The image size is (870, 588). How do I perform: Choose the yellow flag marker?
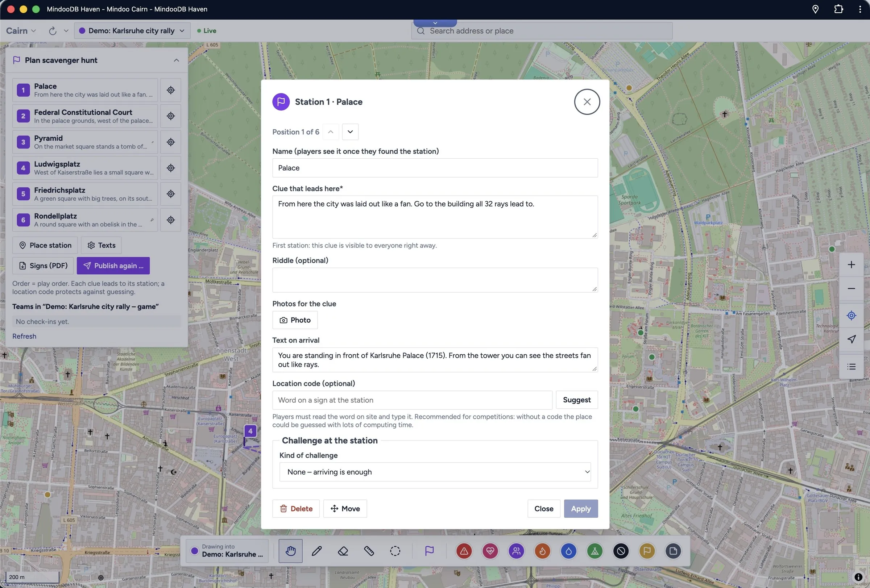[647, 551]
